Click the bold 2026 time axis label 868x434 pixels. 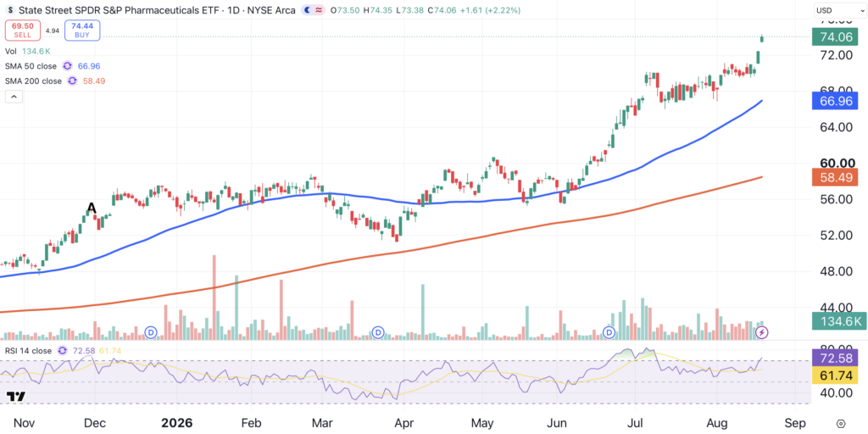click(x=177, y=423)
